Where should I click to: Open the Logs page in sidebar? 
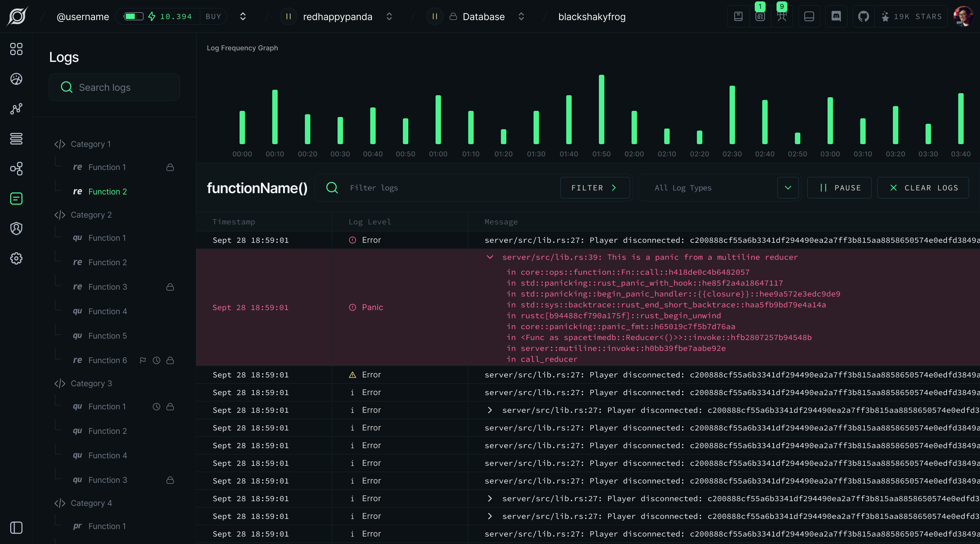16,199
